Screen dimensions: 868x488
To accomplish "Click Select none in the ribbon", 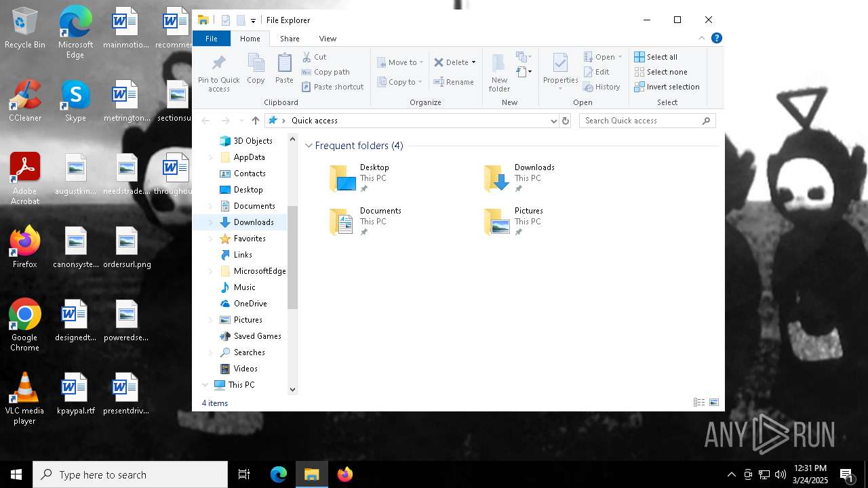I will click(660, 72).
